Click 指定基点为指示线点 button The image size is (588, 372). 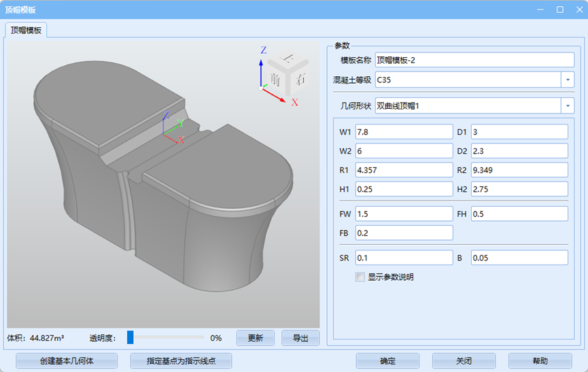point(181,361)
